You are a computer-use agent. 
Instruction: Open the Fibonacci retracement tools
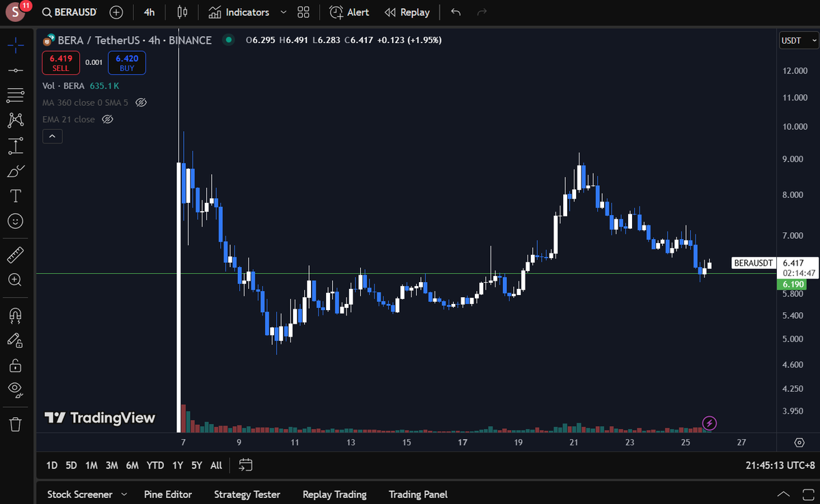point(15,96)
